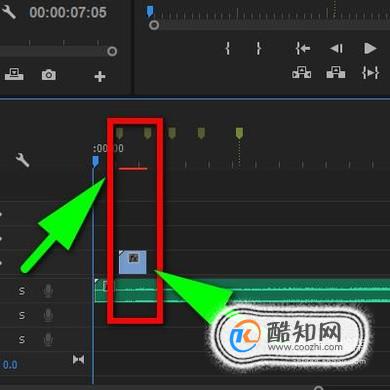Play the source monitor clip
This screenshot has height=390, width=390.
[369, 49]
